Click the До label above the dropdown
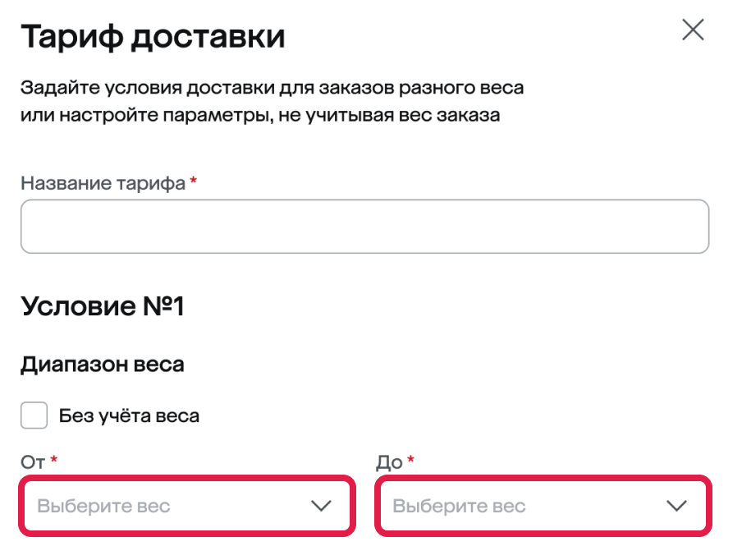Image resolution: width=742 pixels, height=560 pixels. tap(389, 462)
